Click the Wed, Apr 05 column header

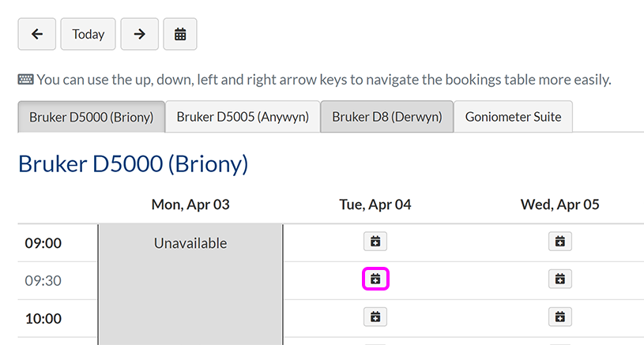[x=559, y=204]
